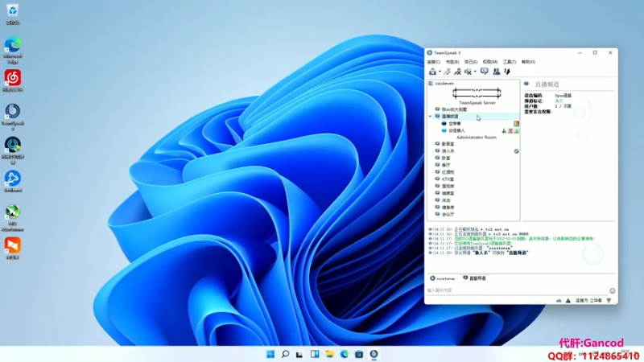Open Microsoft Store from the taskbar
Image resolution: width=644 pixels, height=362 pixels.
359,354
